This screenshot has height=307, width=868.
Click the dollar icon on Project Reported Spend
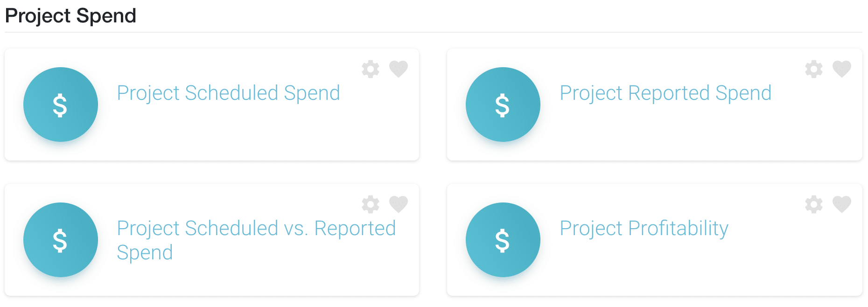[503, 105]
